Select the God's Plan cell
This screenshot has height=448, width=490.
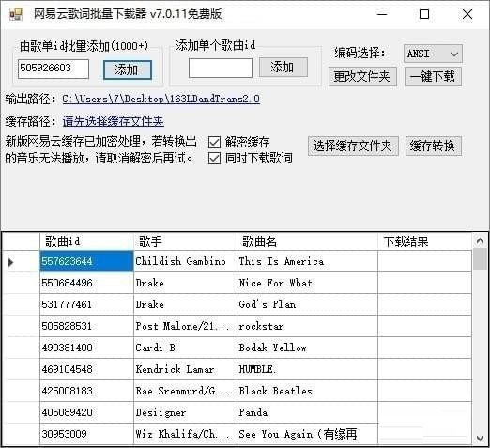click(x=307, y=304)
